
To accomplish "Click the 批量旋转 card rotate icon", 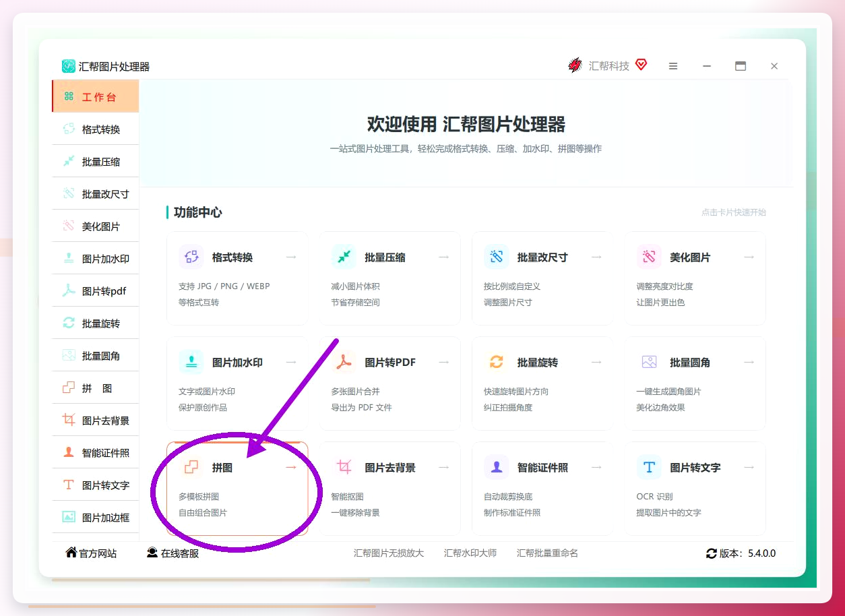I will click(497, 362).
